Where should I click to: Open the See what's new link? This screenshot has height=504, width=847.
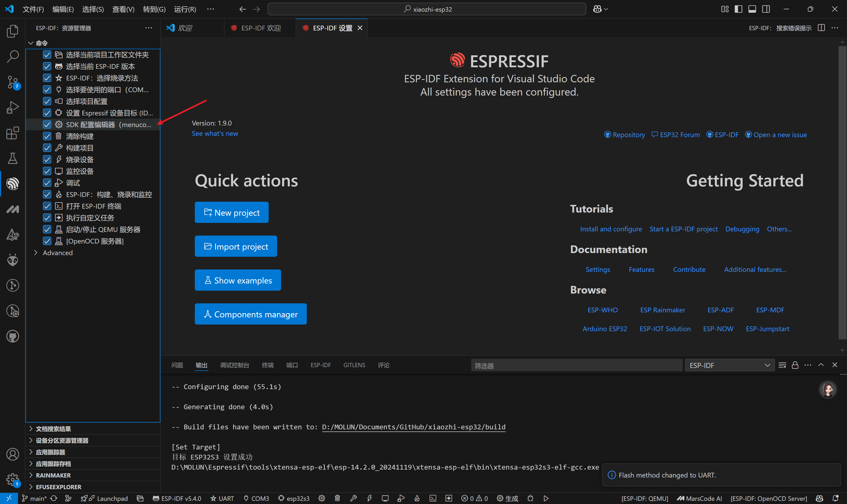tap(215, 133)
